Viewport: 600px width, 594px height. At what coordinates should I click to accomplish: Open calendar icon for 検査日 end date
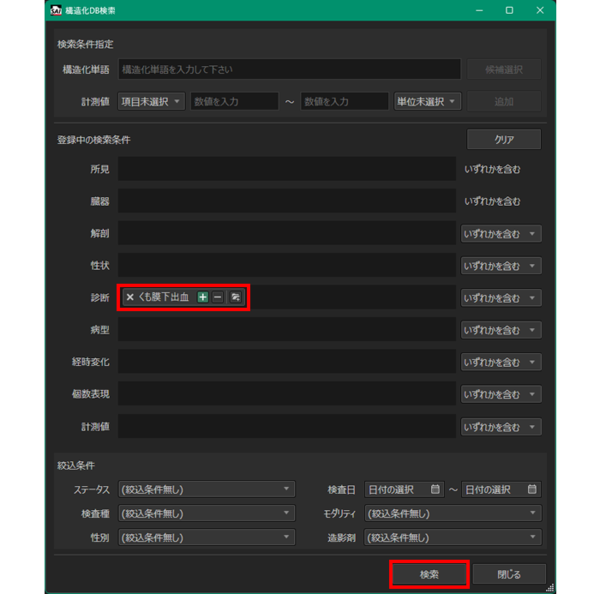tap(532, 490)
